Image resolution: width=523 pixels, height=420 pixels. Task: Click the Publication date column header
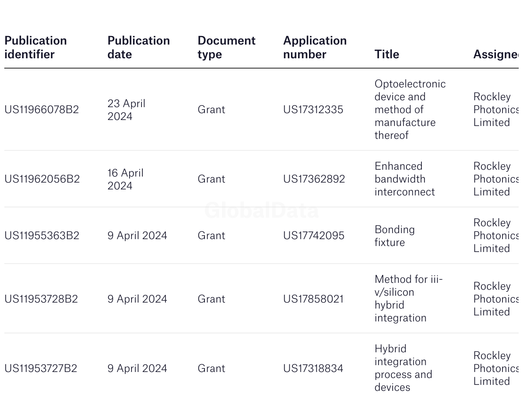click(138, 48)
